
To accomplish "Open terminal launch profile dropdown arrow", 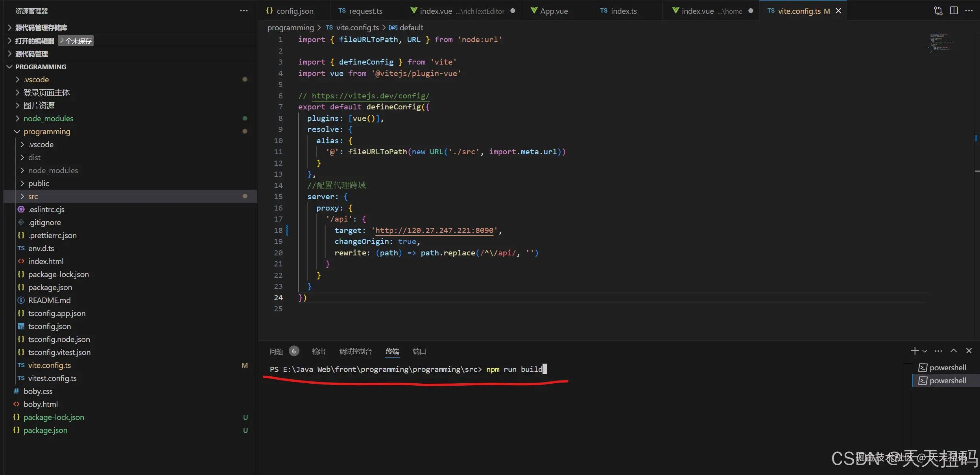I will coord(925,351).
